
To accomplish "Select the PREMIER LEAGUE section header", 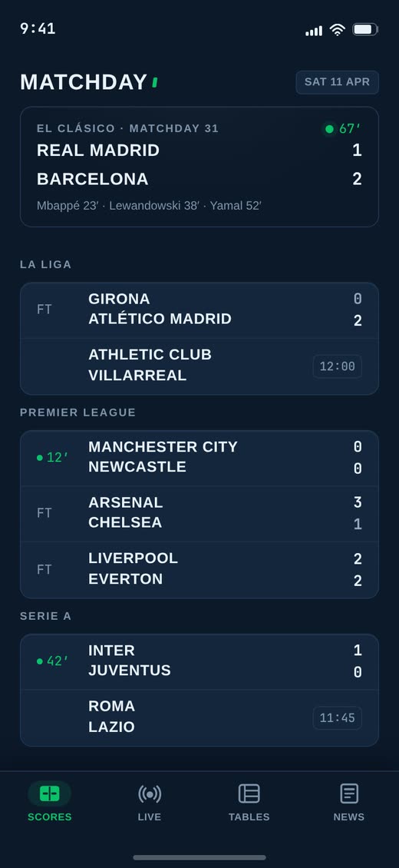I will pos(78,412).
